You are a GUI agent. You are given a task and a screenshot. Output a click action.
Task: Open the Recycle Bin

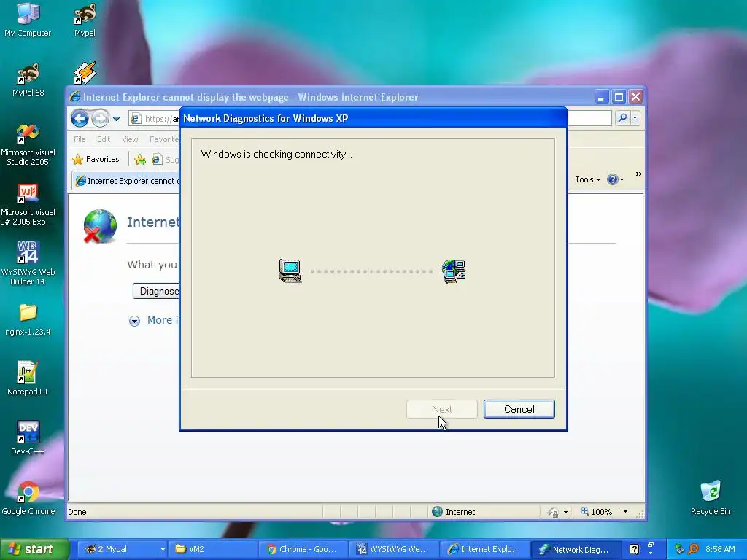click(711, 498)
